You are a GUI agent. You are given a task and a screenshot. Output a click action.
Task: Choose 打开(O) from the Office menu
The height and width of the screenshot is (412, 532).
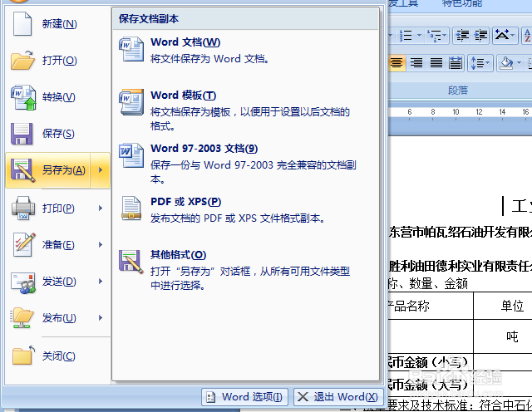[x=59, y=61]
